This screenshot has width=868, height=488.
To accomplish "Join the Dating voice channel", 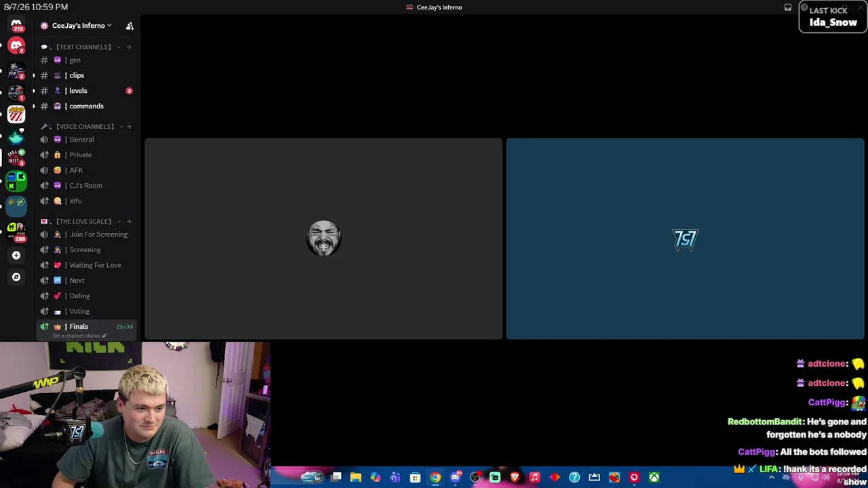I will [87, 296].
